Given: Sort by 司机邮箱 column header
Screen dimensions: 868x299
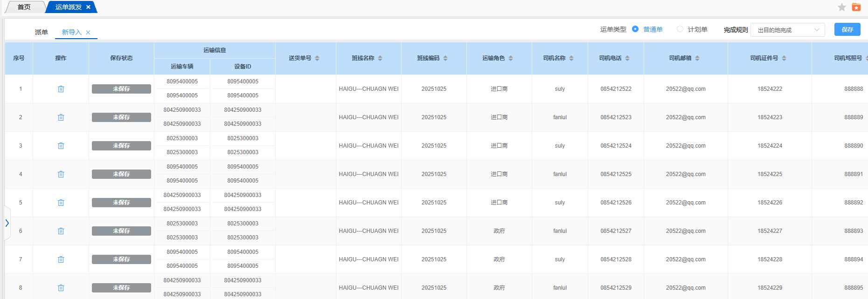Looking at the screenshot, I should (697, 58).
